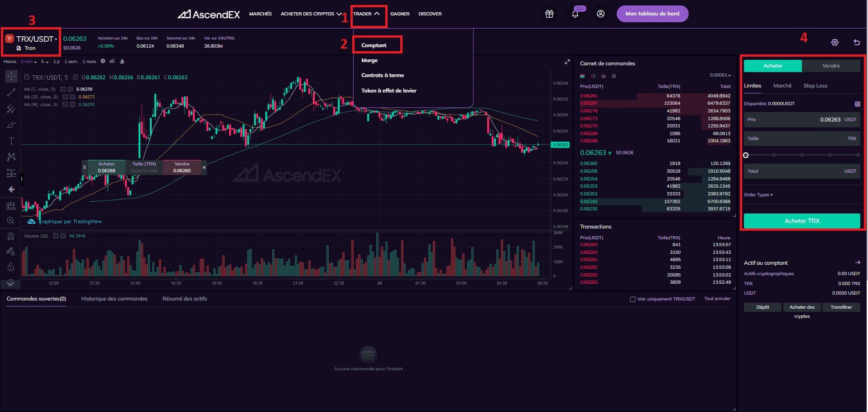Activate the zoom in magnifier tool
This screenshot has height=412, width=868.
[11, 221]
